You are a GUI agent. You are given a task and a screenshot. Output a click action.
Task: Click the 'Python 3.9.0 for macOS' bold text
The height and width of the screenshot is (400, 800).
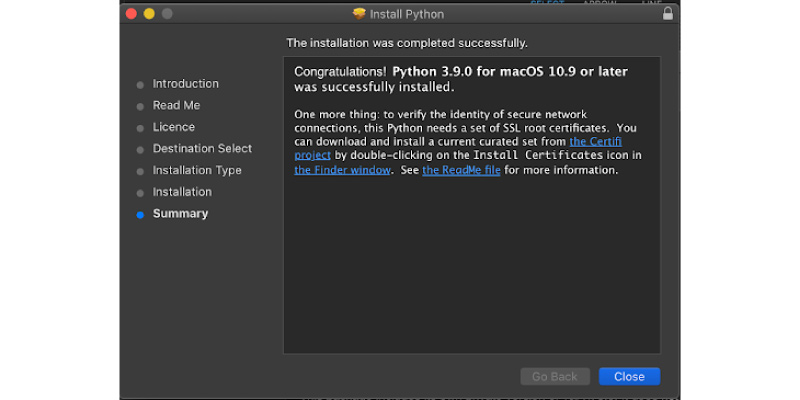tap(466, 71)
